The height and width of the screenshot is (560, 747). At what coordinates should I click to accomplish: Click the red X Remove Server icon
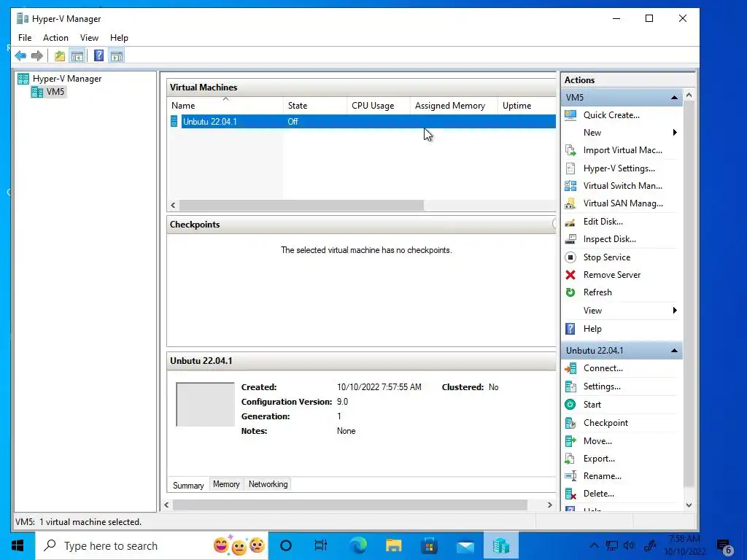[570, 275]
